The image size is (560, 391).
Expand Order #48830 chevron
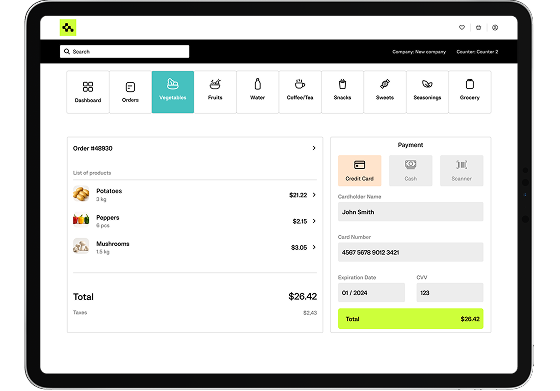[314, 148]
